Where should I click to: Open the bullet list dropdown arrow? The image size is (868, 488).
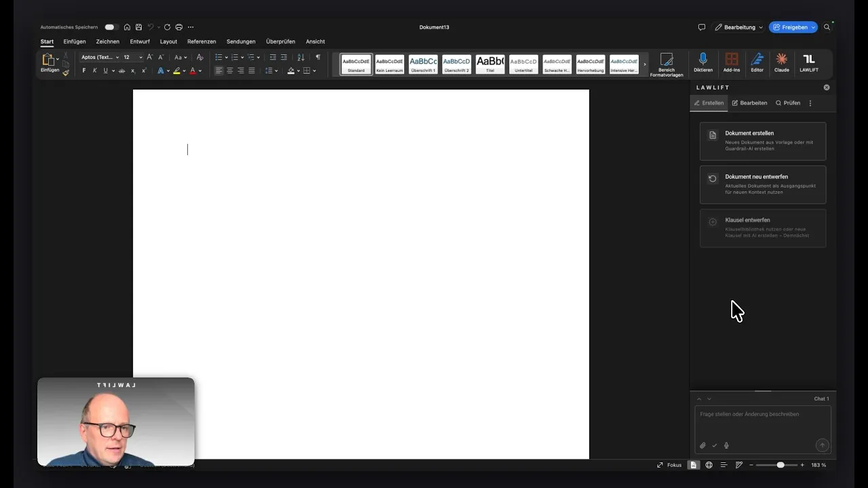click(x=226, y=57)
